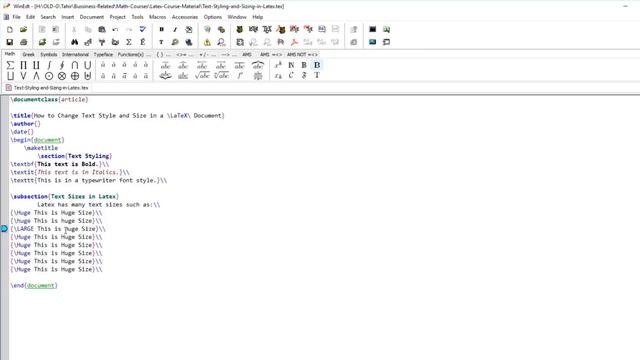Click the \texttt typewriter font line
The height and width of the screenshot is (360, 640).
pyautogui.click(x=89, y=180)
